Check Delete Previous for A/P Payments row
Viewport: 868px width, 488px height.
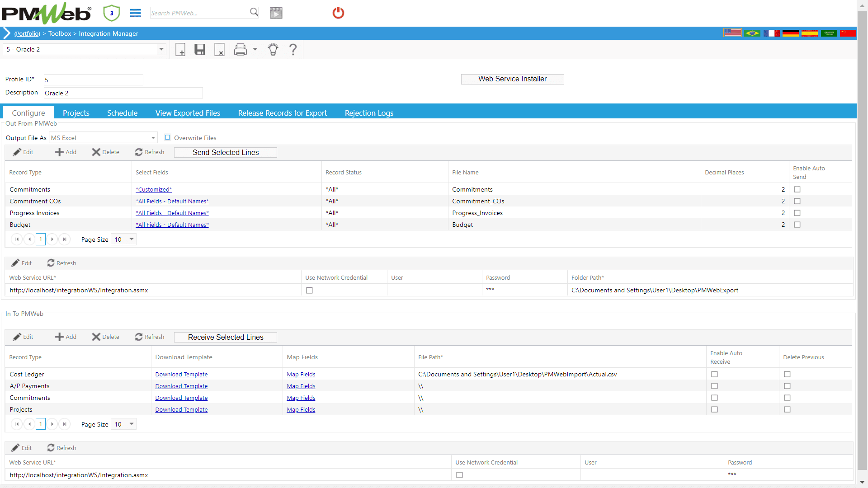point(787,386)
